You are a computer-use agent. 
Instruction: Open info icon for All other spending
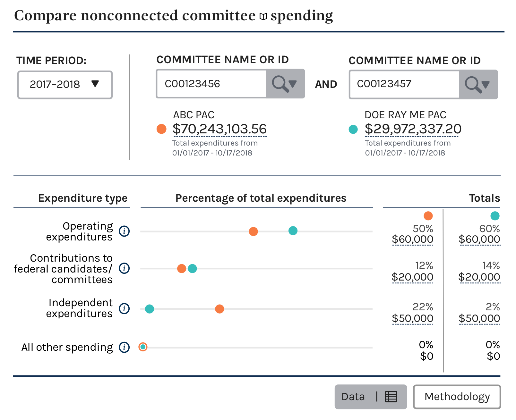pyautogui.click(x=124, y=347)
